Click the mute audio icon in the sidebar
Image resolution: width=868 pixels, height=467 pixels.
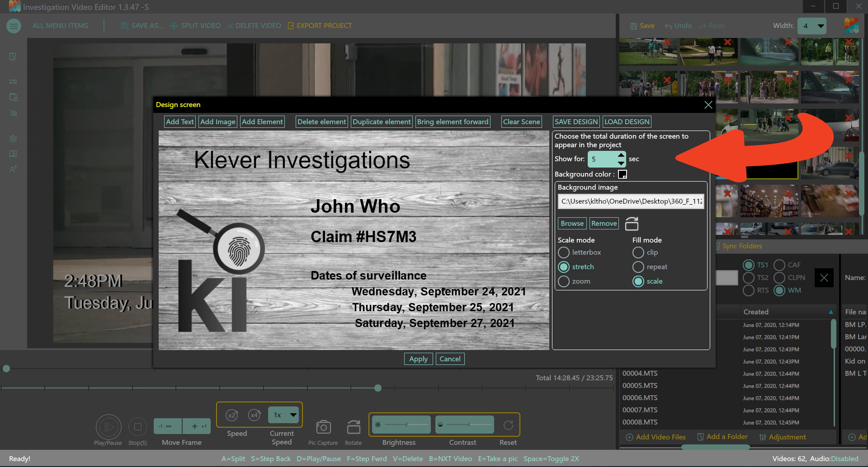pos(14,113)
